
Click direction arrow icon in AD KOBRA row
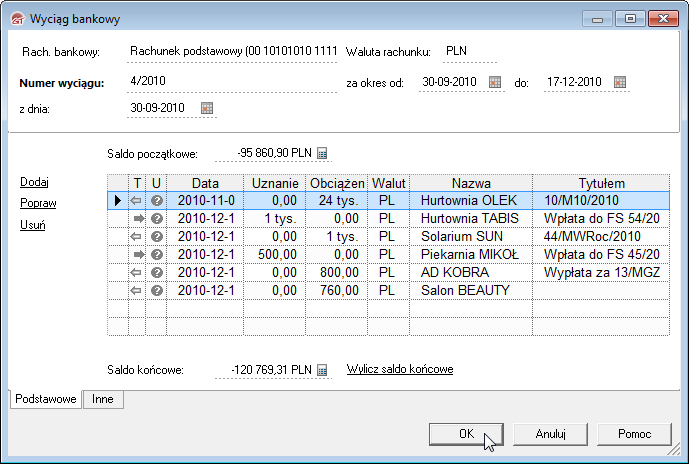coord(138,272)
